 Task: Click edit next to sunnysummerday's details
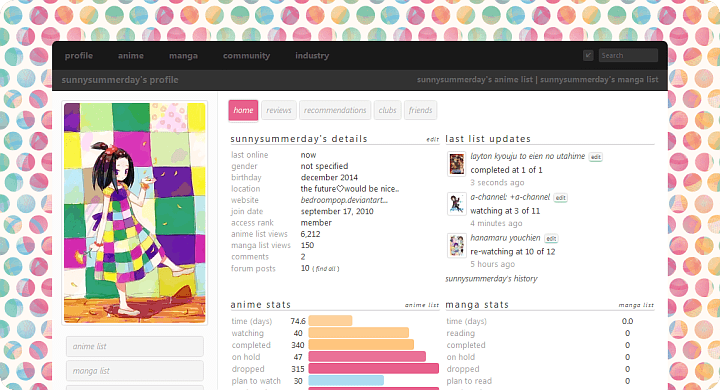(x=433, y=139)
